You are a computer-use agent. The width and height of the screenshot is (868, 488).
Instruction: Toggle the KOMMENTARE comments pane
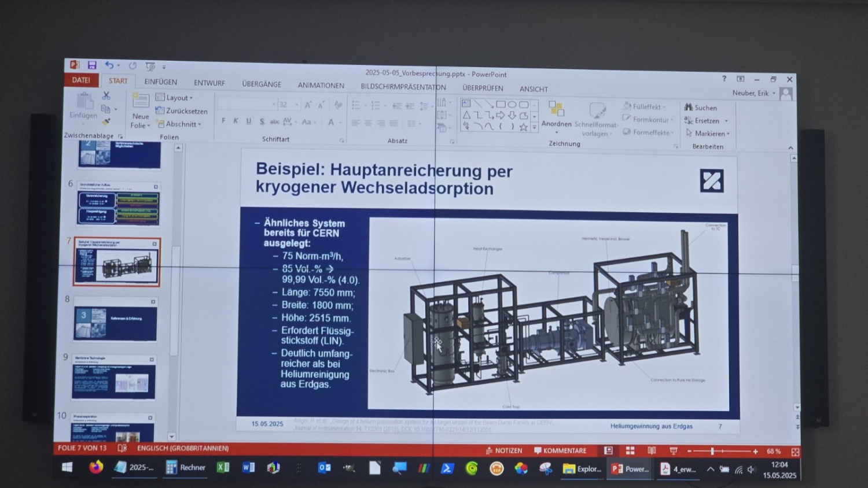pos(560,450)
